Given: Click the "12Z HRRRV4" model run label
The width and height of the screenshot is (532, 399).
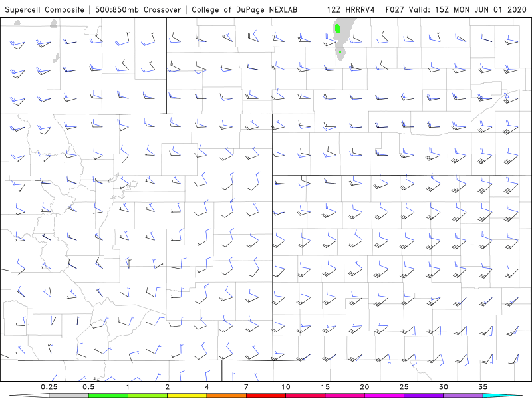Looking at the screenshot, I should tap(351, 9).
